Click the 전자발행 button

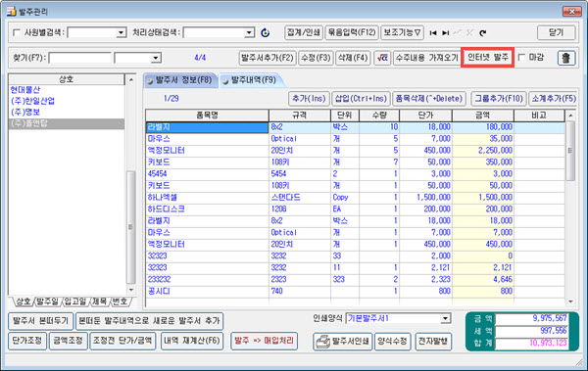point(433,342)
